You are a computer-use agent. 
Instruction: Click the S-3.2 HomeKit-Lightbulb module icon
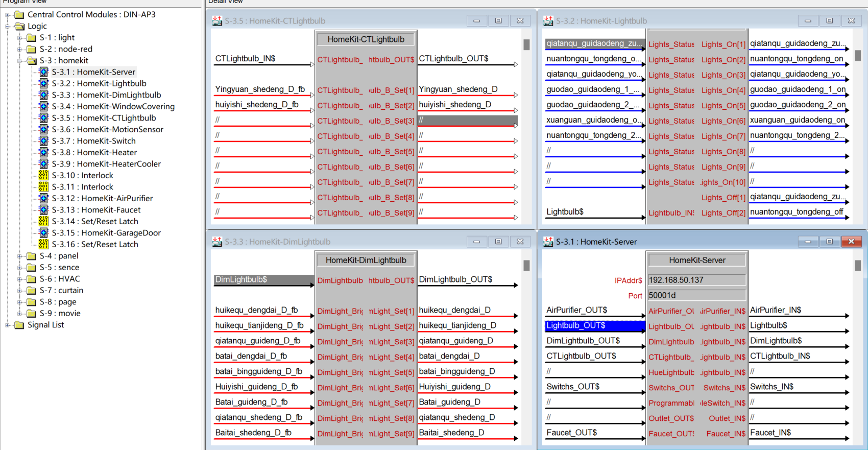(44, 83)
